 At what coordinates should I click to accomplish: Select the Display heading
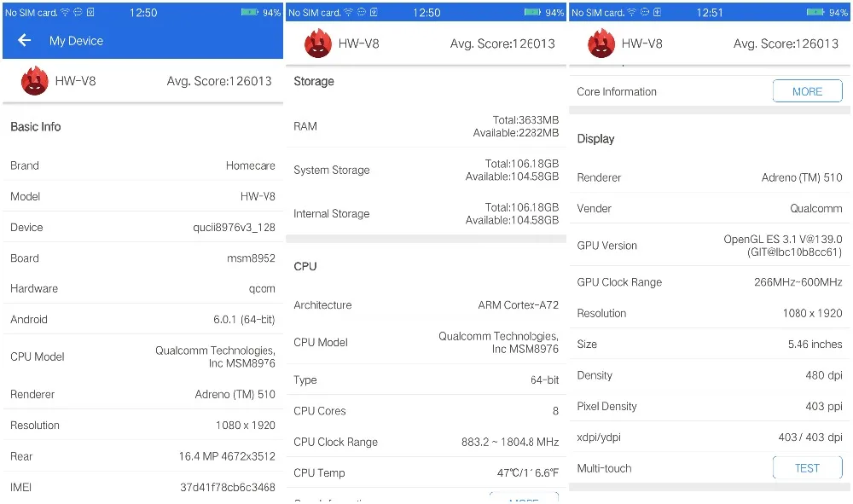[595, 139]
